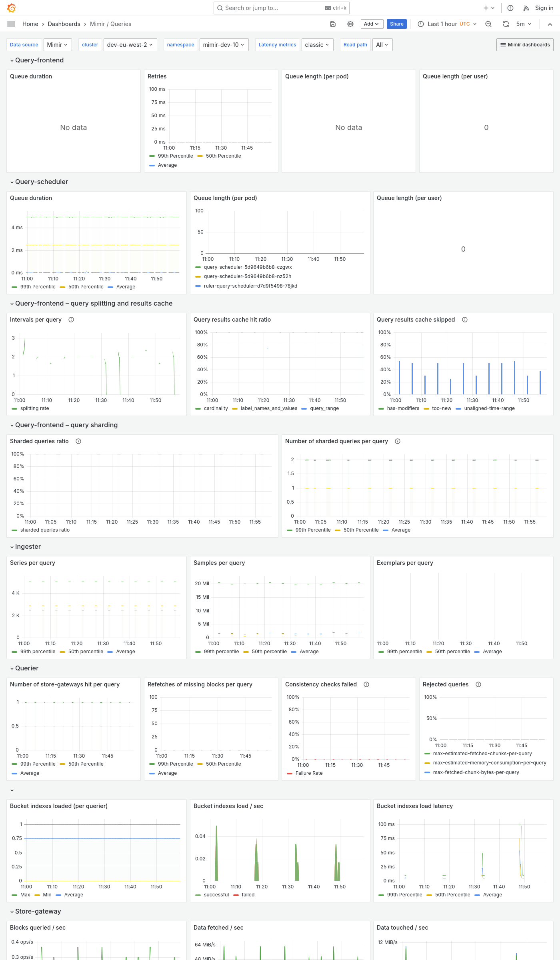
Task: Open the namespace mimir-dev-10 dropdown
Action: (x=224, y=45)
